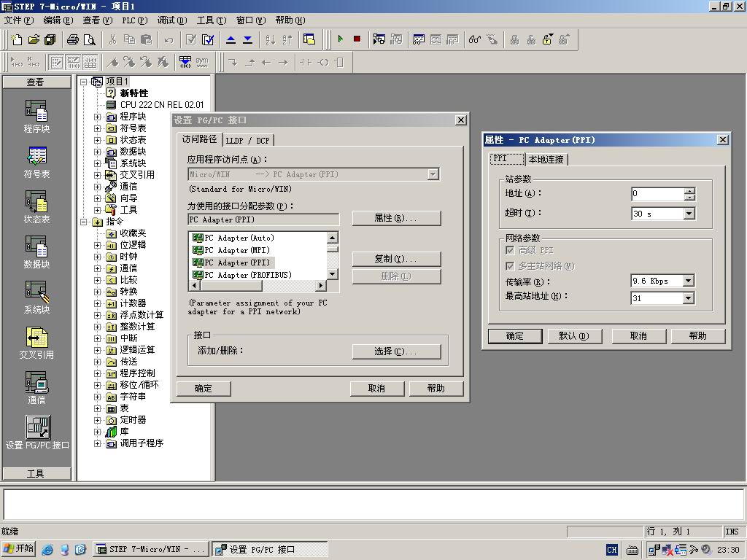
Task: Open the 超时 timeout dropdown
Action: [x=689, y=214]
